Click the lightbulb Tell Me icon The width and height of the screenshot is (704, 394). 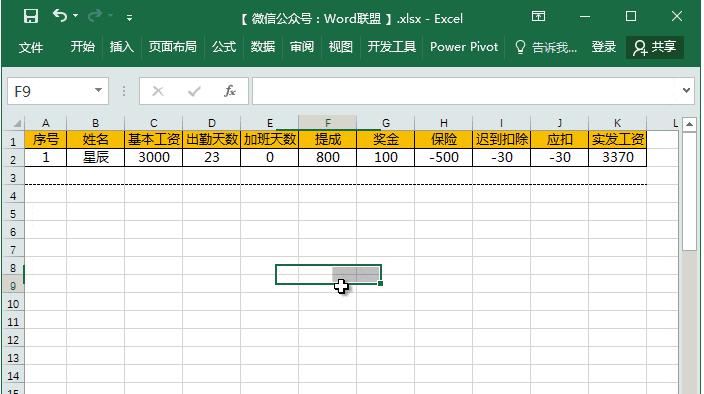[x=520, y=47]
